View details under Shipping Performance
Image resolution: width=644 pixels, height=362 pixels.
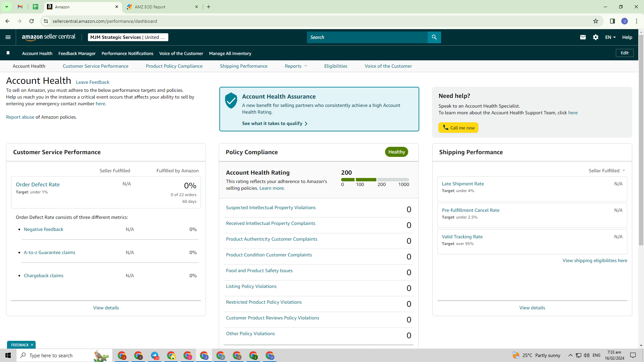(x=532, y=308)
